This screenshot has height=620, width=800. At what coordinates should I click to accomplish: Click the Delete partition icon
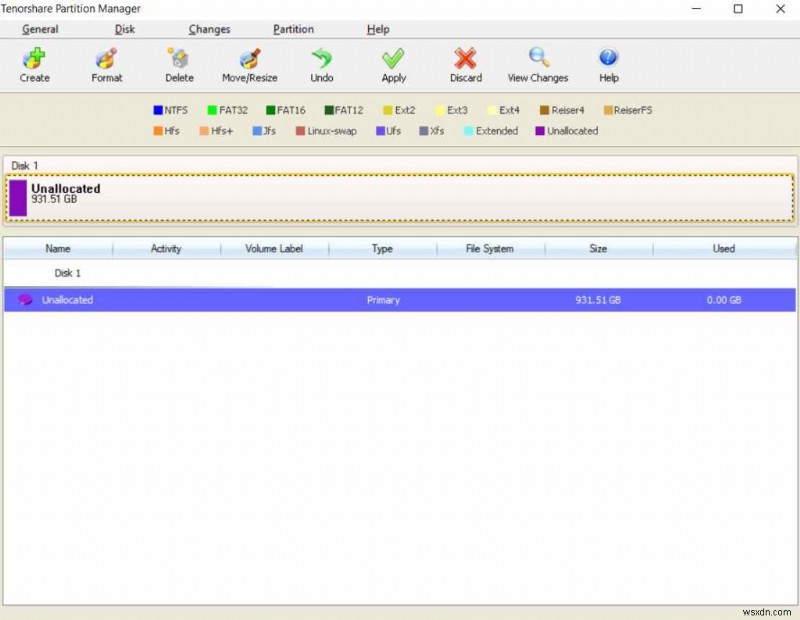click(x=178, y=62)
